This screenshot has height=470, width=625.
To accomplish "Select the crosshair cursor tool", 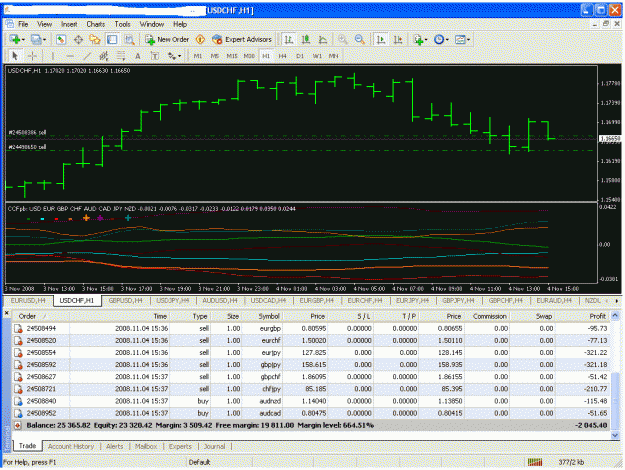I will pyautogui.click(x=33, y=56).
